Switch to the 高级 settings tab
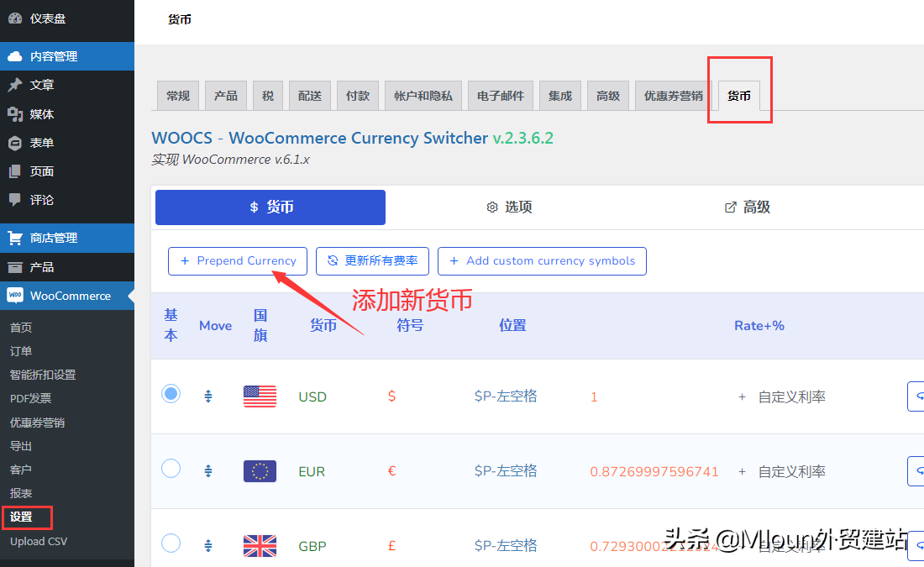 coord(608,96)
